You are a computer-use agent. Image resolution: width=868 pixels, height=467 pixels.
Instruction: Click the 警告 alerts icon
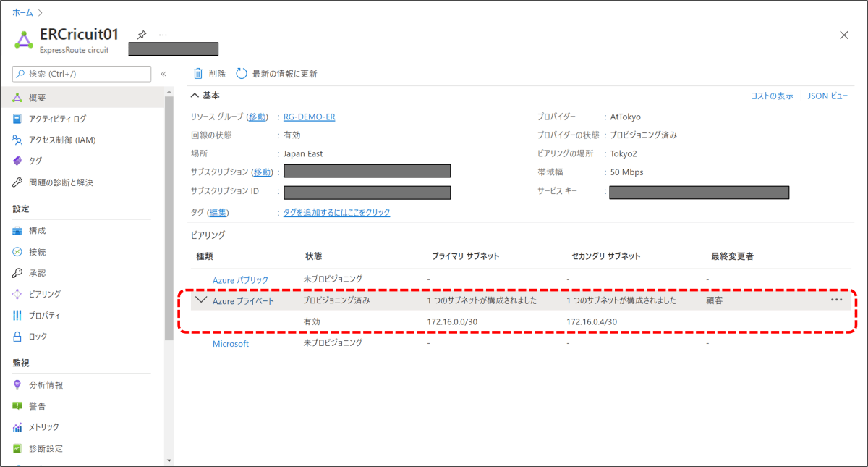[18, 405]
